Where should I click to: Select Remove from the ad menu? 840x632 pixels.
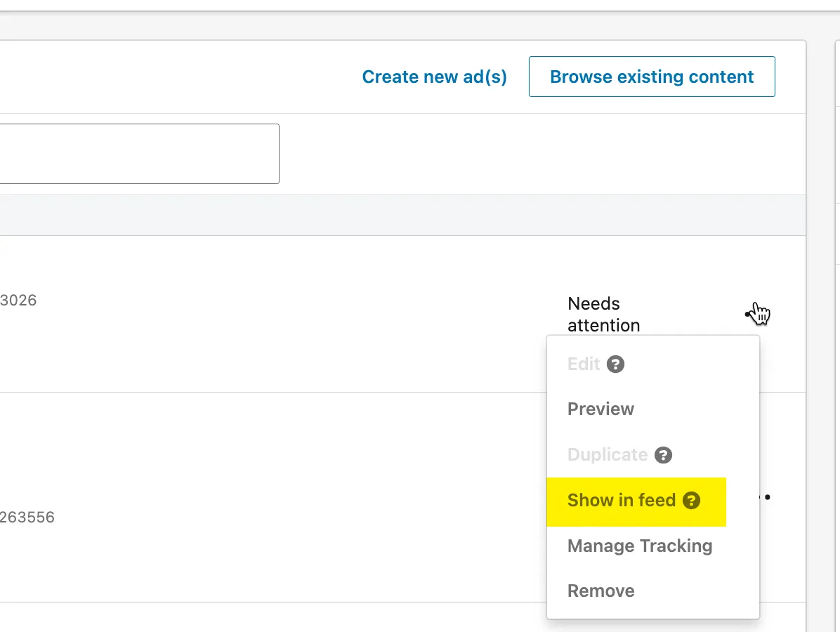click(x=601, y=591)
